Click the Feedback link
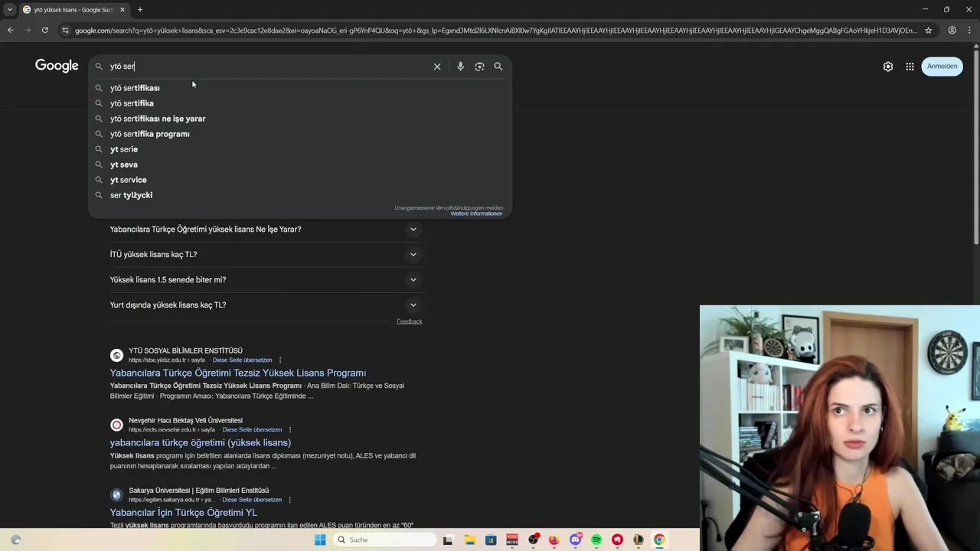The width and height of the screenshot is (980, 551). (409, 321)
